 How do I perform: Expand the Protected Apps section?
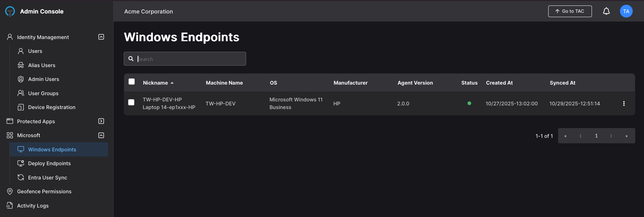pyautogui.click(x=101, y=121)
